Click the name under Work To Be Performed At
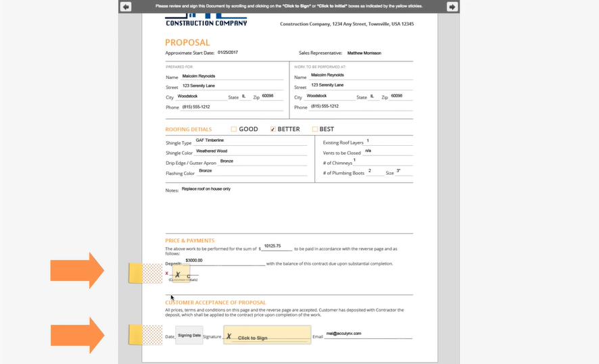Viewport: 599px width, 364px height. (327, 75)
